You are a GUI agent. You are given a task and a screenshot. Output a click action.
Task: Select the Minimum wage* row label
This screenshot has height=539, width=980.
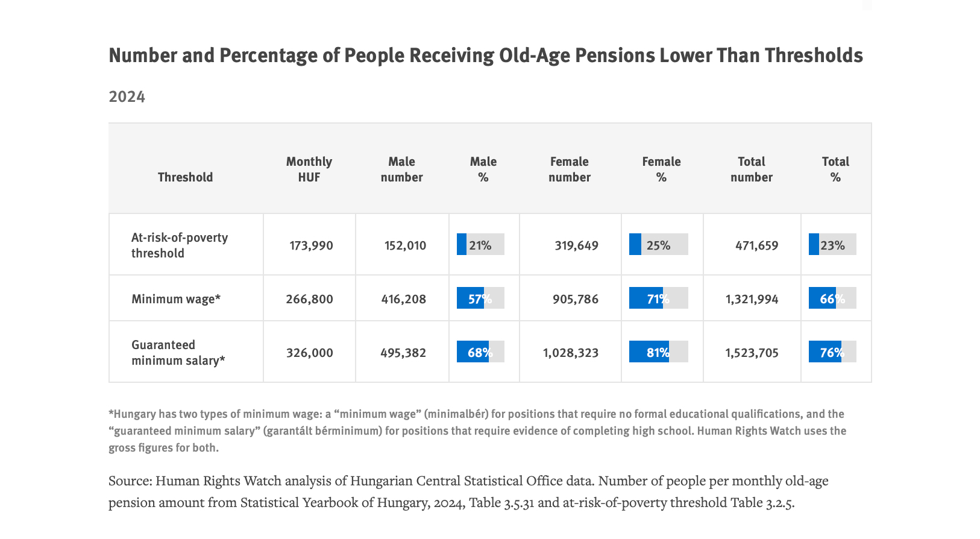click(x=176, y=299)
